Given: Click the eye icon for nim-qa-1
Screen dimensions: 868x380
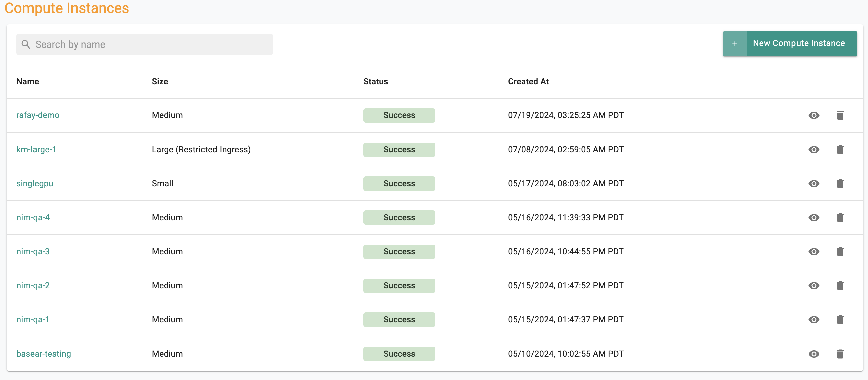Looking at the screenshot, I should point(814,319).
